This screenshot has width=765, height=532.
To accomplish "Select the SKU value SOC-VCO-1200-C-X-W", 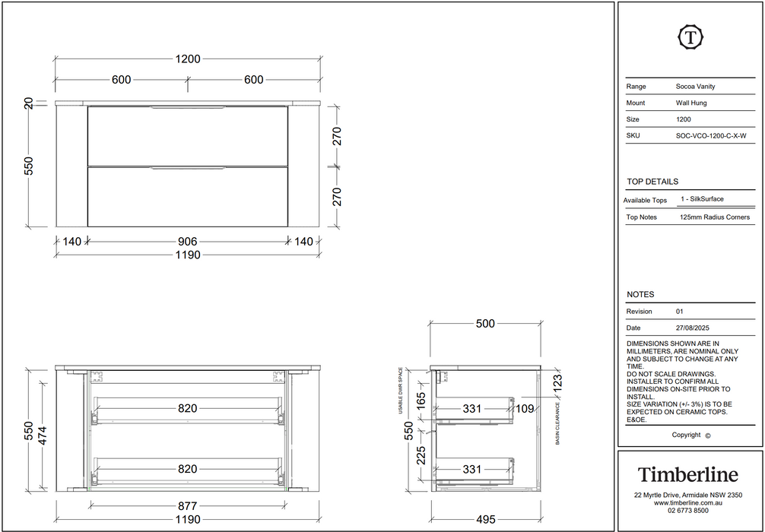I will [x=711, y=136].
